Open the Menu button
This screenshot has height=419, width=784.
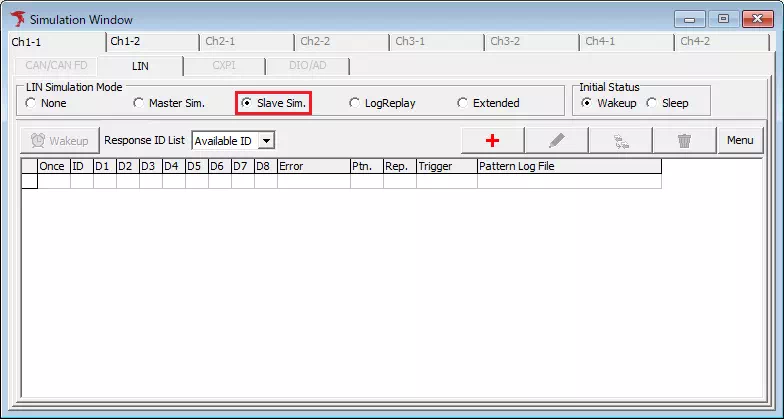[x=740, y=140]
